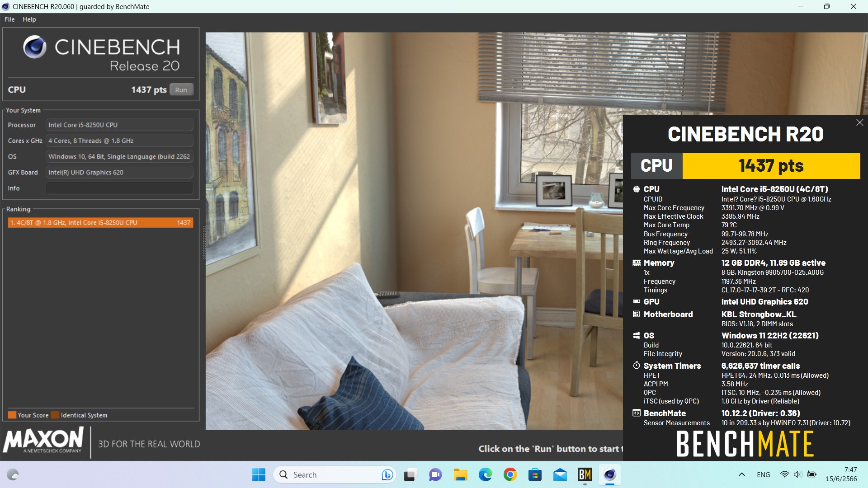Viewport: 868px width, 488px height.
Task: Launch Google Chrome from taskbar
Action: [510, 474]
